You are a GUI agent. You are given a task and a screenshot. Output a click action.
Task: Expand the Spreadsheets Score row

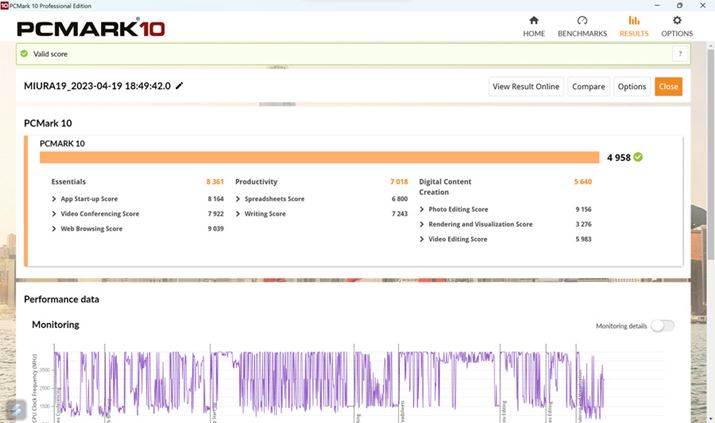(x=238, y=199)
